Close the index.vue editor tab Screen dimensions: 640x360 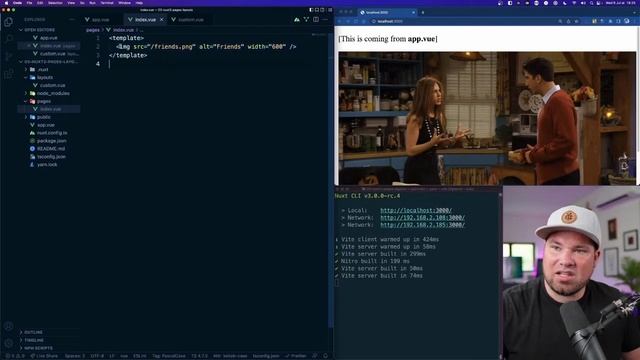[162, 20]
